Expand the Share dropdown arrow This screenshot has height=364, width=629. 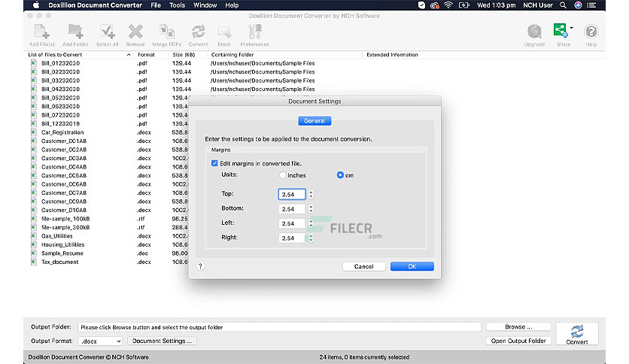[x=571, y=28]
